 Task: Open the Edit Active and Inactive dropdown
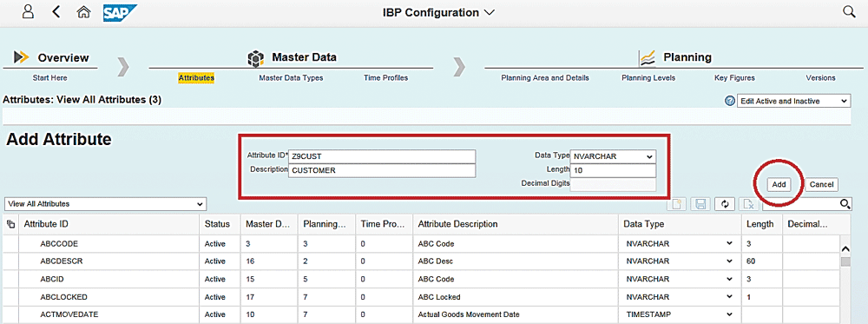793,102
